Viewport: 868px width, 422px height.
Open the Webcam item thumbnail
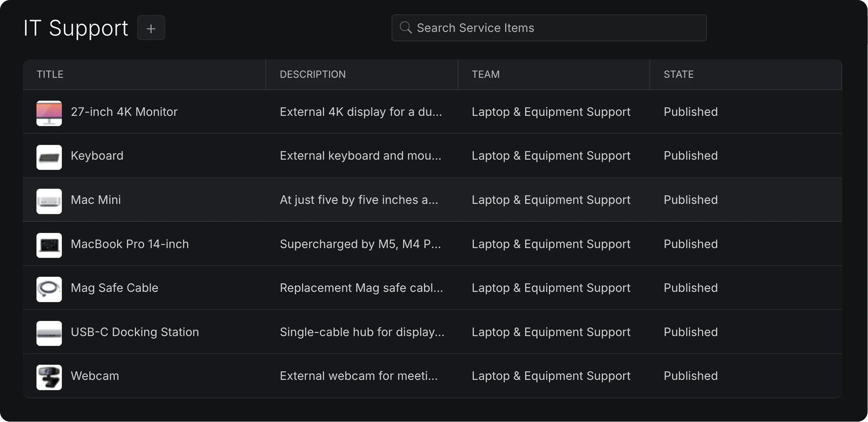click(49, 377)
